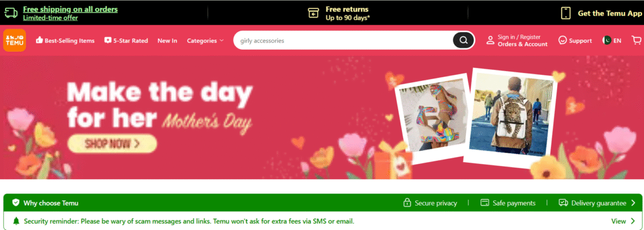
Task: Click the girly accessories search field
Action: point(343,40)
